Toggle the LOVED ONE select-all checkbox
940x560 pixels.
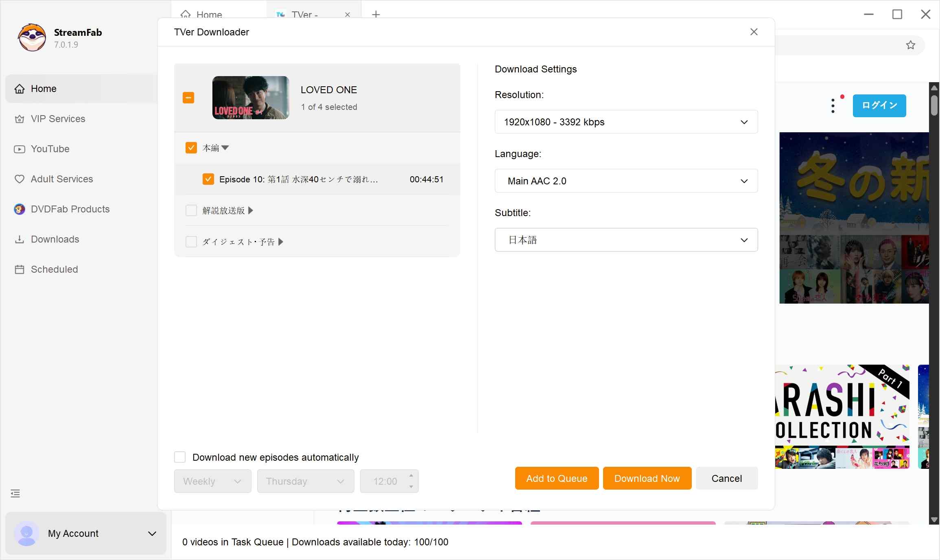click(188, 98)
